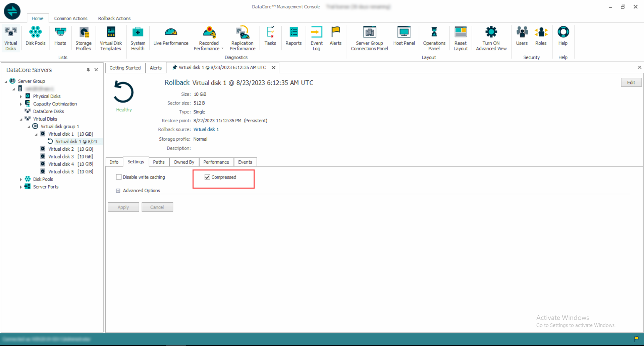Image resolution: width=644 pixels, height=346 pixels.
Task: Expand Advanced Options section
Action: pyautogui.click(x=118, y=191)
